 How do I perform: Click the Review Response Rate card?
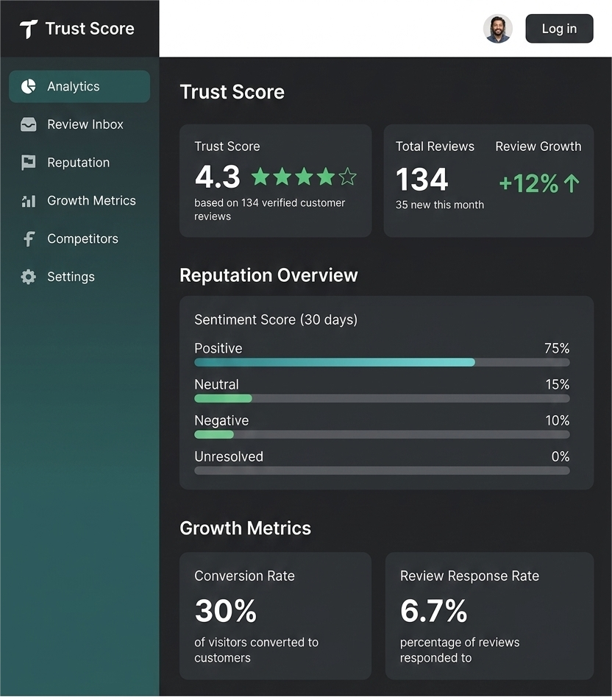tap(488, 615)
